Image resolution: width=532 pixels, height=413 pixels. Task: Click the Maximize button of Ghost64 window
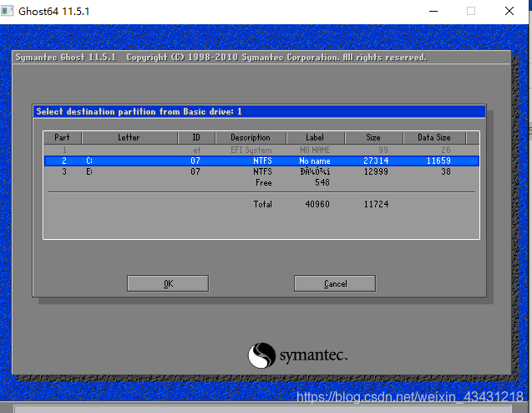(x=471, y=11)
